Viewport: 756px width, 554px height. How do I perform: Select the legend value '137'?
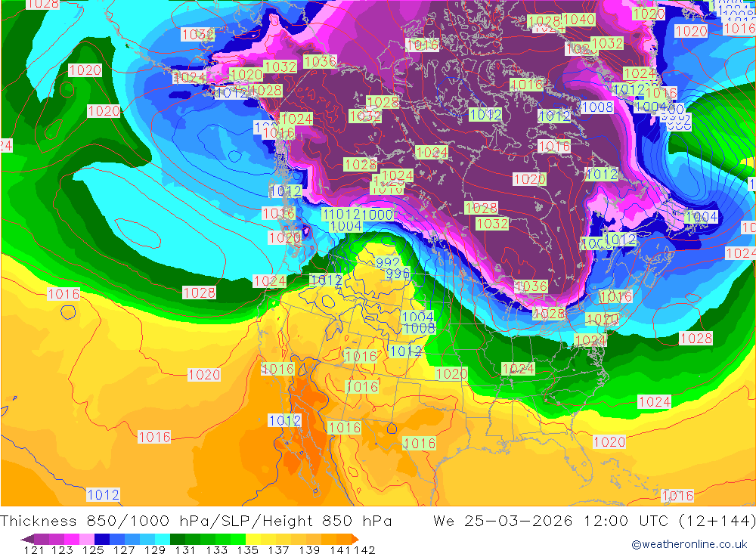pyautogui.click(x=279, y=550)
